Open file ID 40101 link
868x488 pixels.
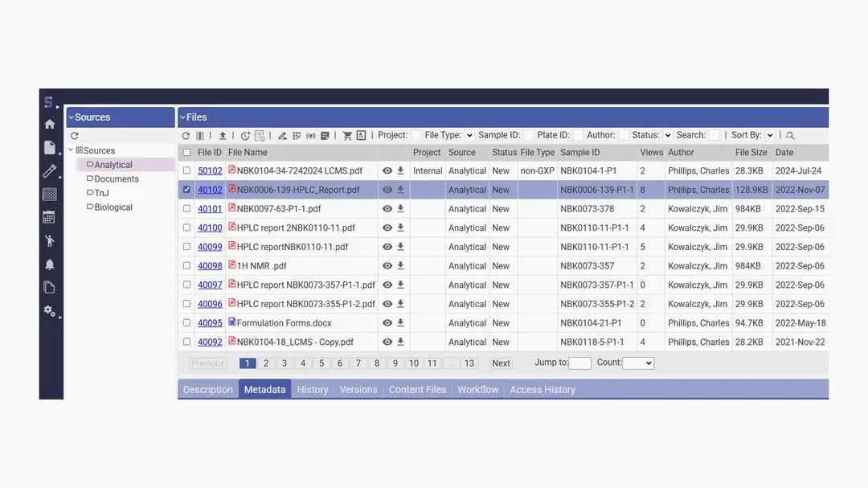coord(210,209)
